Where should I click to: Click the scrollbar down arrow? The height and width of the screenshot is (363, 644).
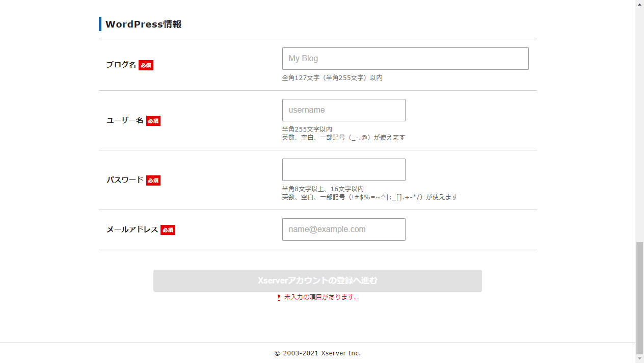click(639, 359)
